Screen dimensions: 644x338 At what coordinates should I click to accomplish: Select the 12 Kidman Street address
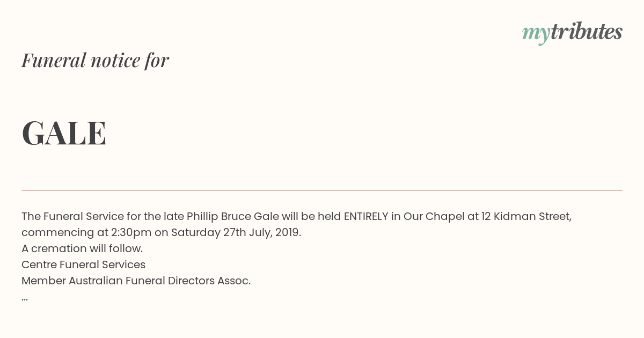(x=526, y=216)
